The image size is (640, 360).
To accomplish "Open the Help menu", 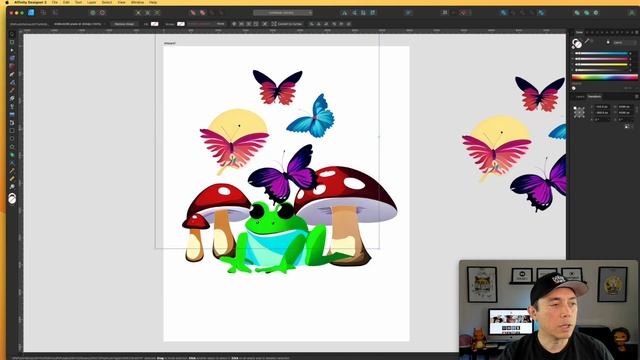I will (x=153, y=2).
